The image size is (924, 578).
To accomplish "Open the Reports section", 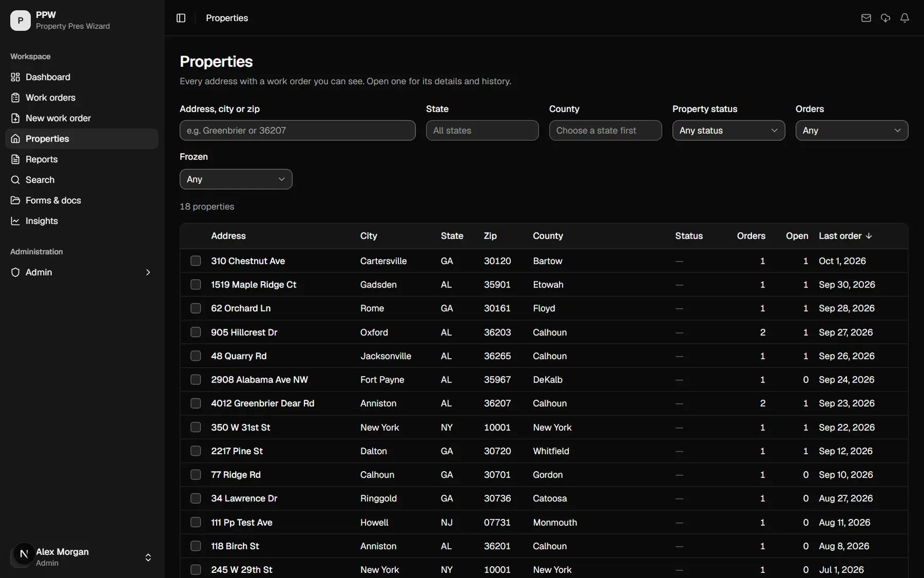I will click(82, 159).
